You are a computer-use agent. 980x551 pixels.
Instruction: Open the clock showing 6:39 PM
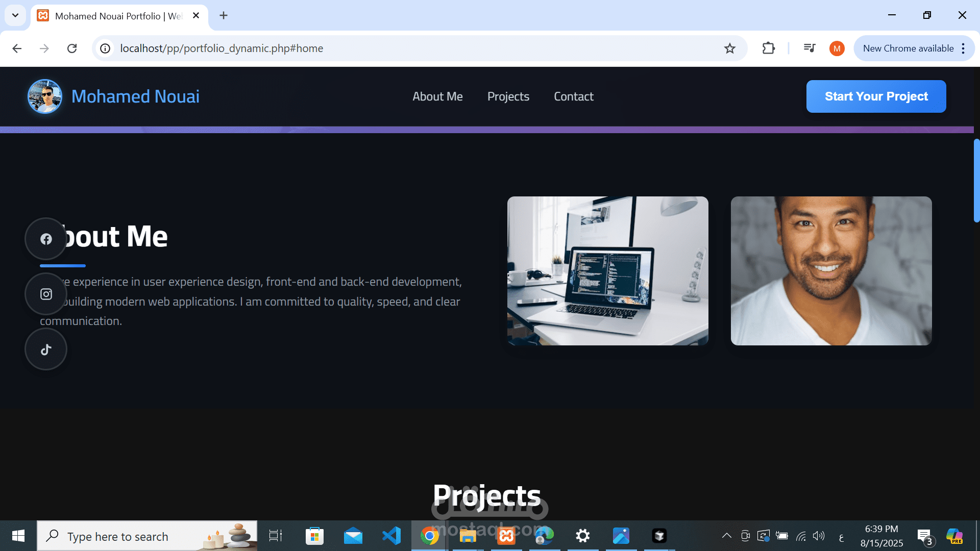point(881,536)
